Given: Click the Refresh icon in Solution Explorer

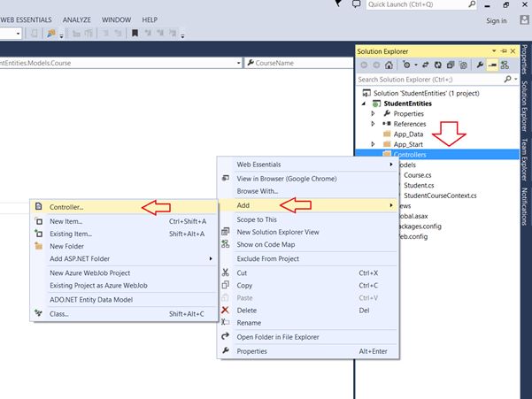Looking at the screenshot, I should point(438,65).
